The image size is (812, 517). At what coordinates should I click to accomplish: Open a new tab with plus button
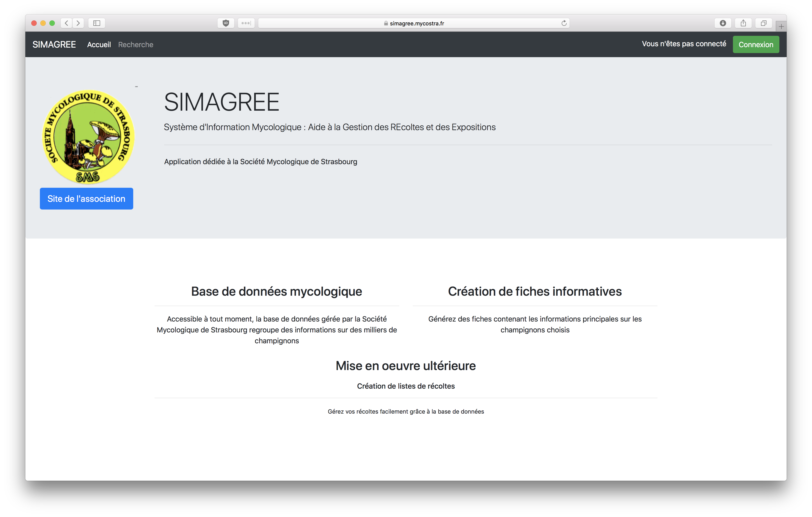point(781,26)
